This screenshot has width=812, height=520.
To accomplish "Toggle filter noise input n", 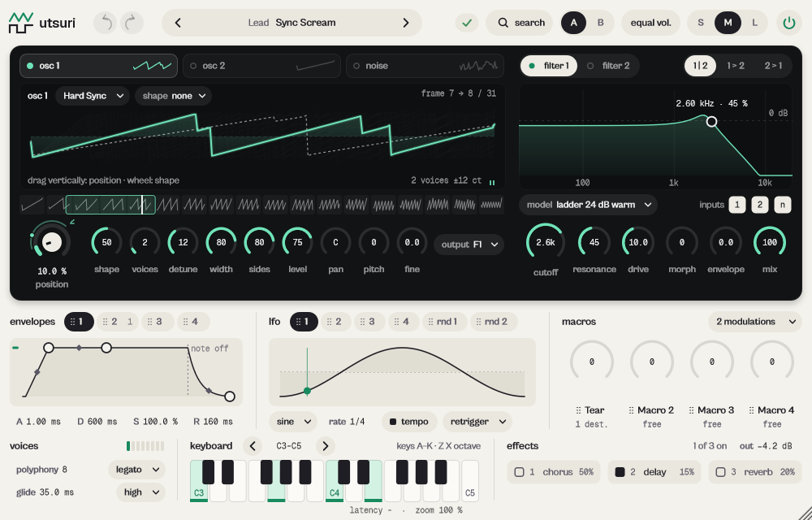I will click(783, 205).
